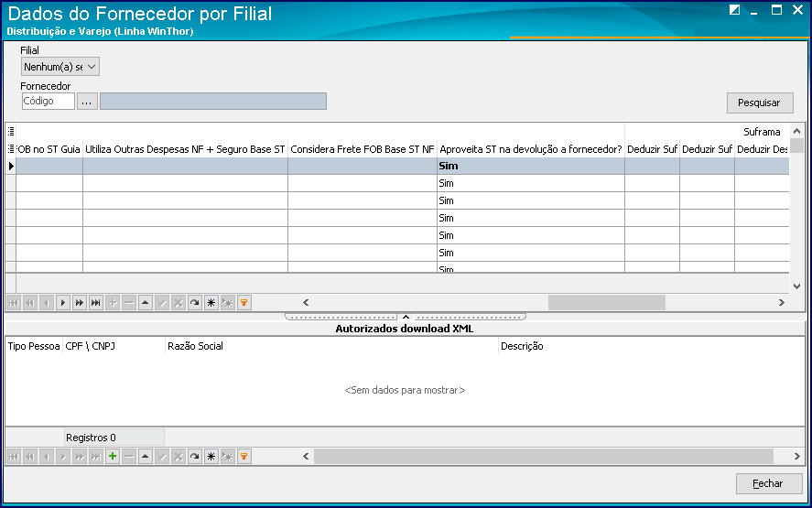812x508 pixels.
Task: Click edit triangle in XML grid navigator
Action: tap(146, 457)
